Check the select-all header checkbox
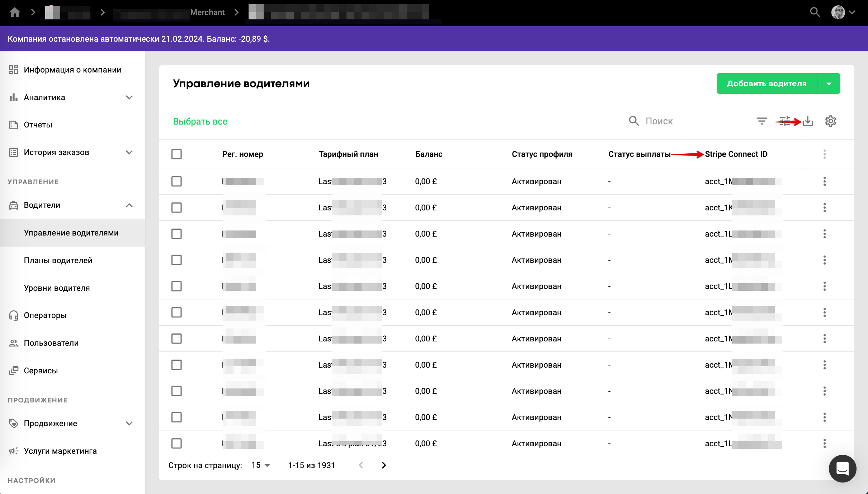Viewport: 868px width, 494px height. (176, 154)
